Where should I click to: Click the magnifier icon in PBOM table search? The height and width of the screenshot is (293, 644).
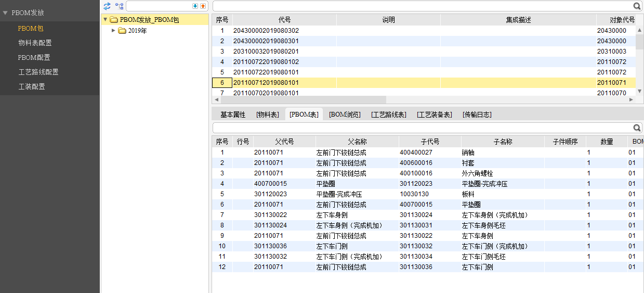tap(637, 128)
